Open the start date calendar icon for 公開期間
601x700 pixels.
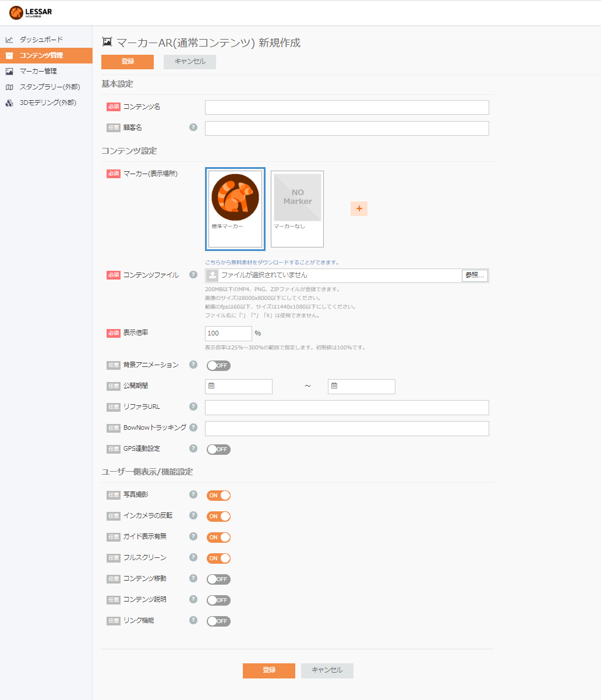[x=211, y=386]
